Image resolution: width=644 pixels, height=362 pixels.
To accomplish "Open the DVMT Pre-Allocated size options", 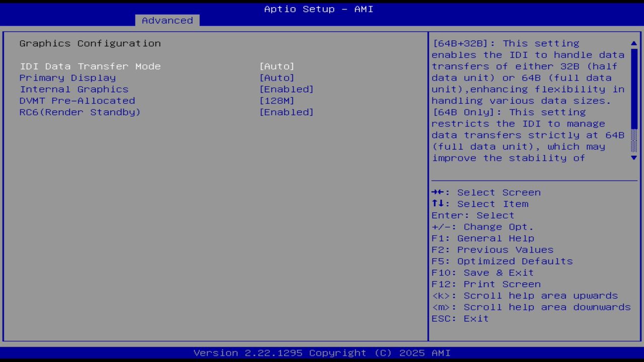I will (x=277, y=101).
